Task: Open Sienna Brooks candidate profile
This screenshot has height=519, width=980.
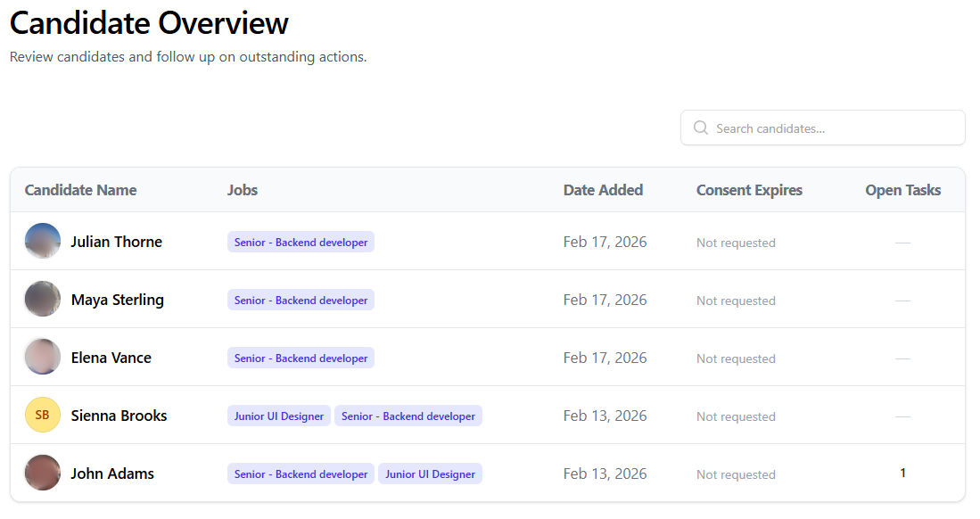Action: click(x=119, y=416)
